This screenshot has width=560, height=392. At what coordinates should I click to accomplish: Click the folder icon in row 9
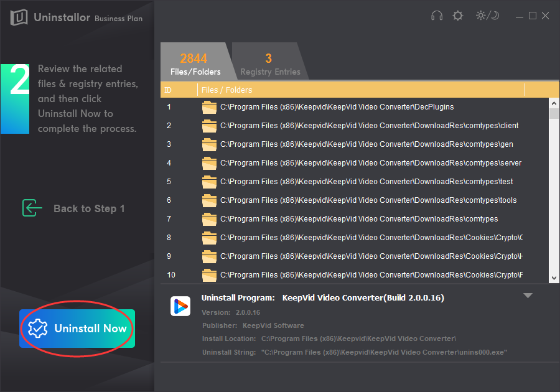209,256
